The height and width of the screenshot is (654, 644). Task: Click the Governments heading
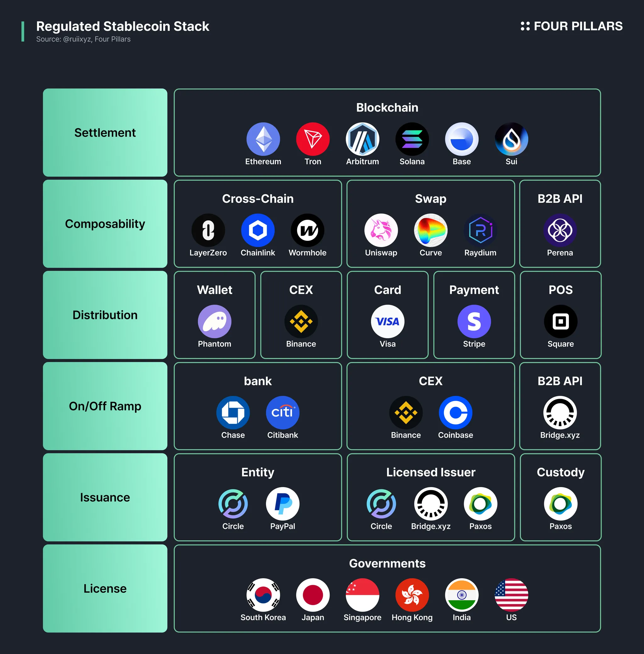click(387, 563)
